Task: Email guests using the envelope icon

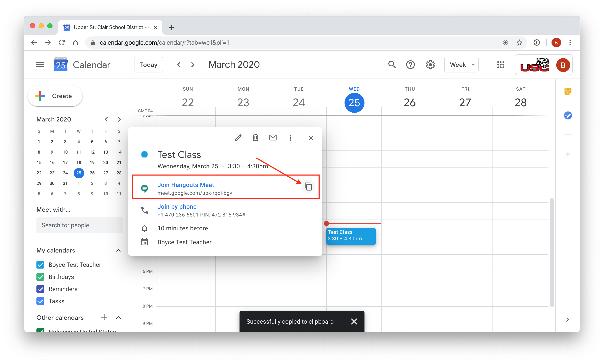Action: 273,138
